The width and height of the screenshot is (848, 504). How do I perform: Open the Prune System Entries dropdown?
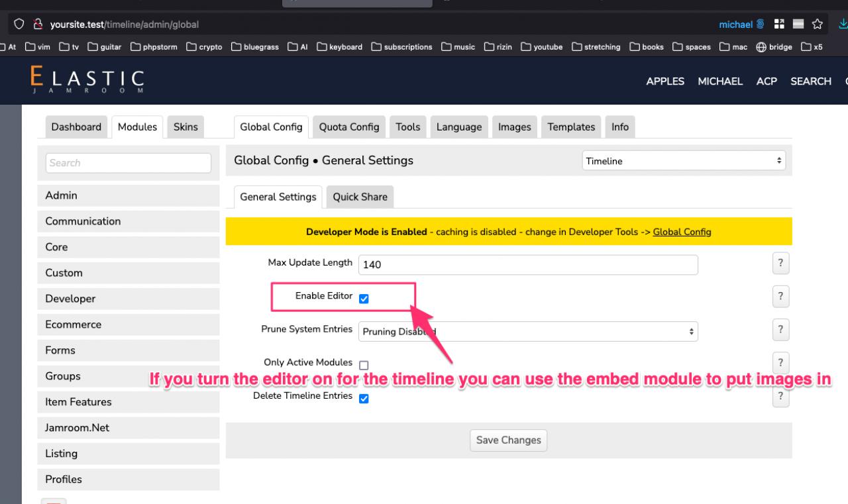click(528, 332)
